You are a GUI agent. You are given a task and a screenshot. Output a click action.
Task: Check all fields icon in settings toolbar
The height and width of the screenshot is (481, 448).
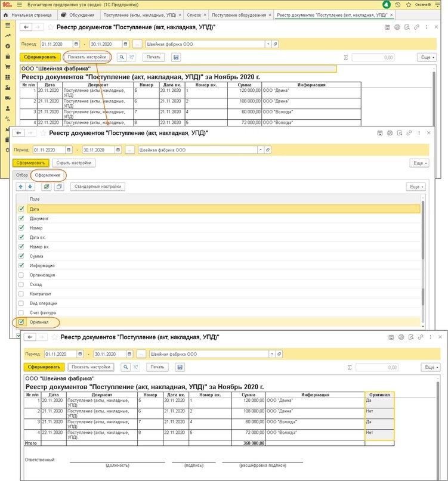pos(47,187)
